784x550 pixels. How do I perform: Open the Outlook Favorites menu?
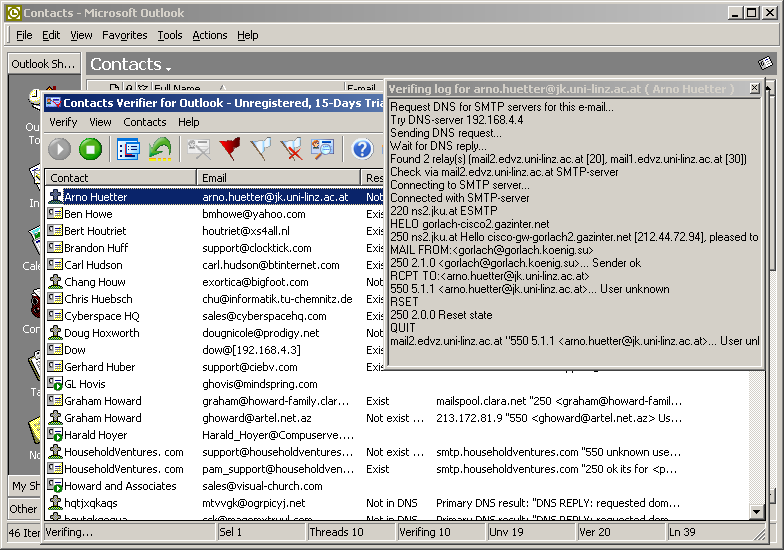click(124, 35)
